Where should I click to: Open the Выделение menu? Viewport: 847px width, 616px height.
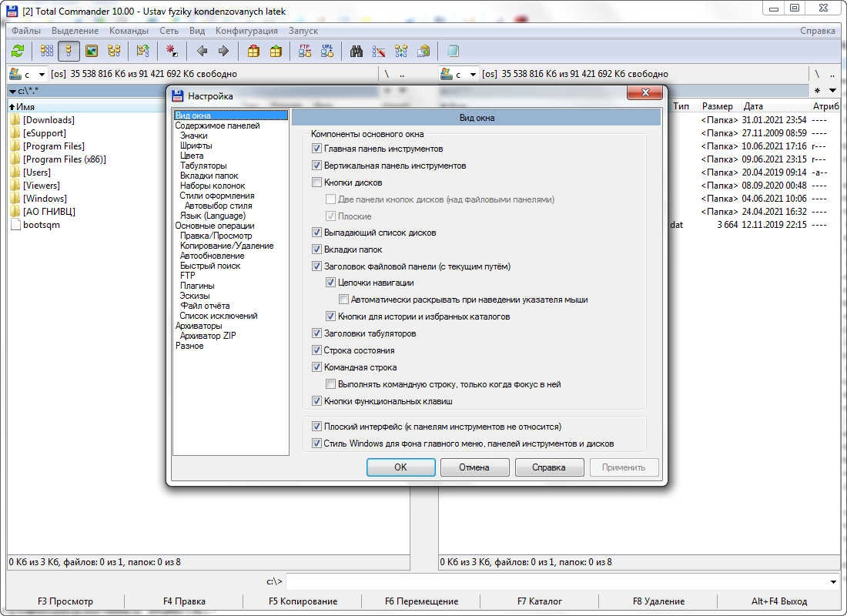[75, 31]
